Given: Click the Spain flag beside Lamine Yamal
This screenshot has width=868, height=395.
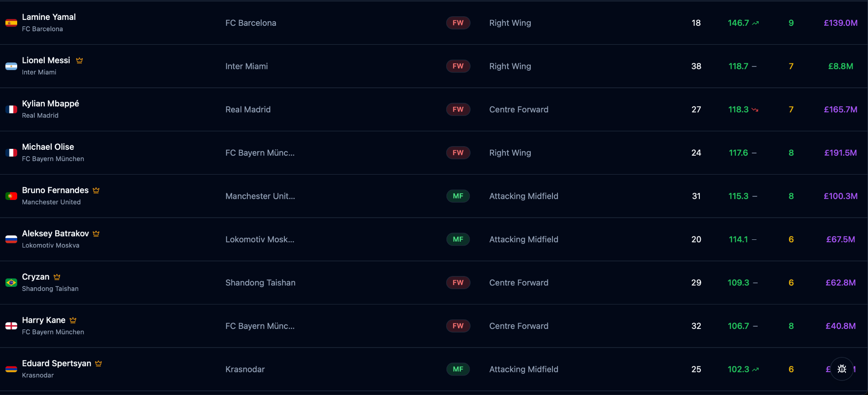Looking at the screenshot, I should pyautogui.click(x=11, y=23).
